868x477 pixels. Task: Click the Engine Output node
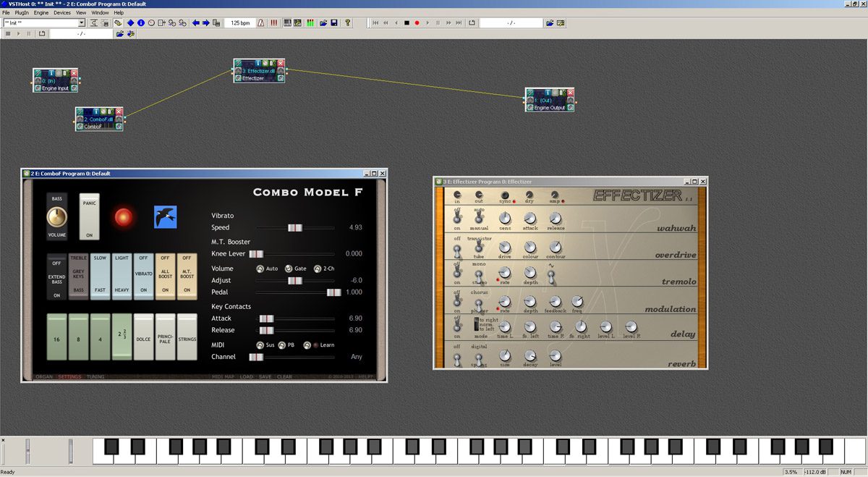click(x=550, y=101)
